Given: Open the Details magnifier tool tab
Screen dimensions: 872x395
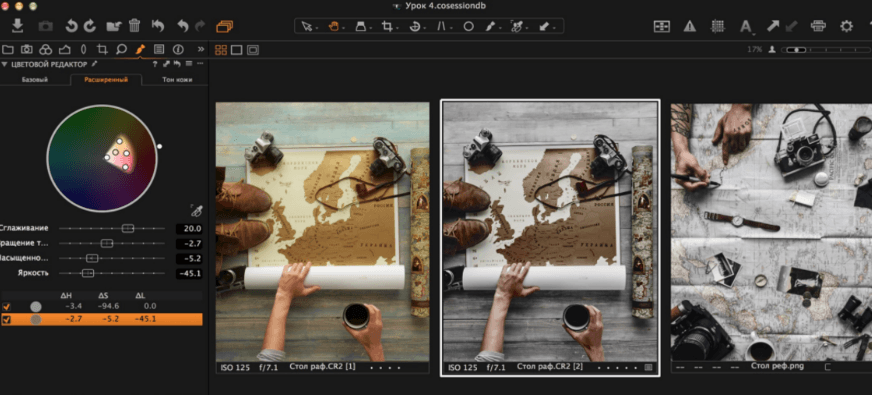Looking at the screenshot, I should [121, 49].
